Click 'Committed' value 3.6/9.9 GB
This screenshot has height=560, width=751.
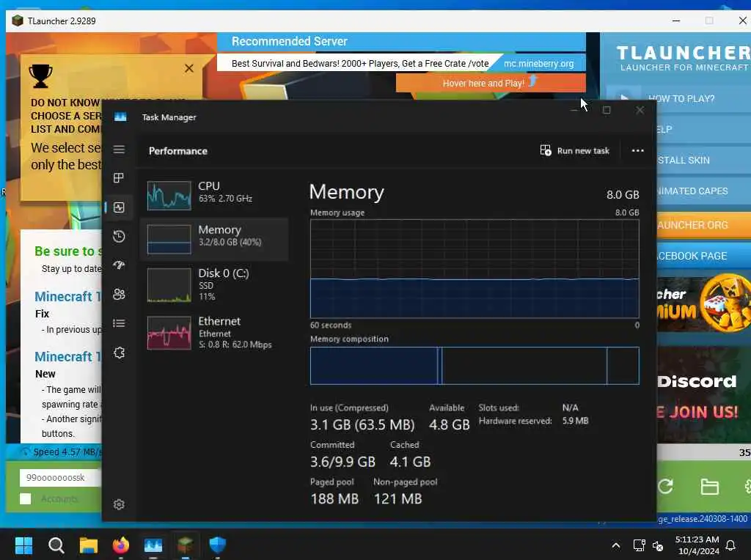point(342,461)
